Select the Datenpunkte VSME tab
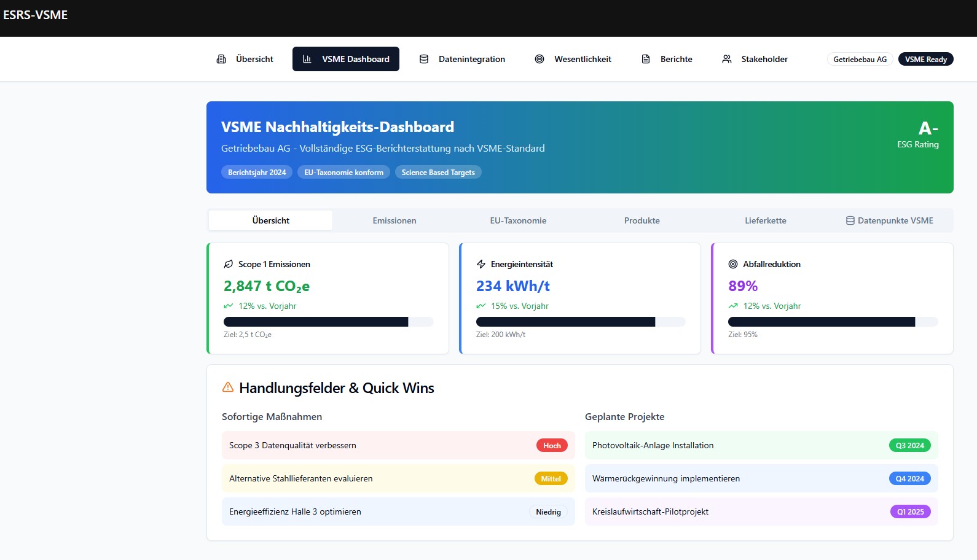Screen dimensions: 977x560 (x=889, y=220)
